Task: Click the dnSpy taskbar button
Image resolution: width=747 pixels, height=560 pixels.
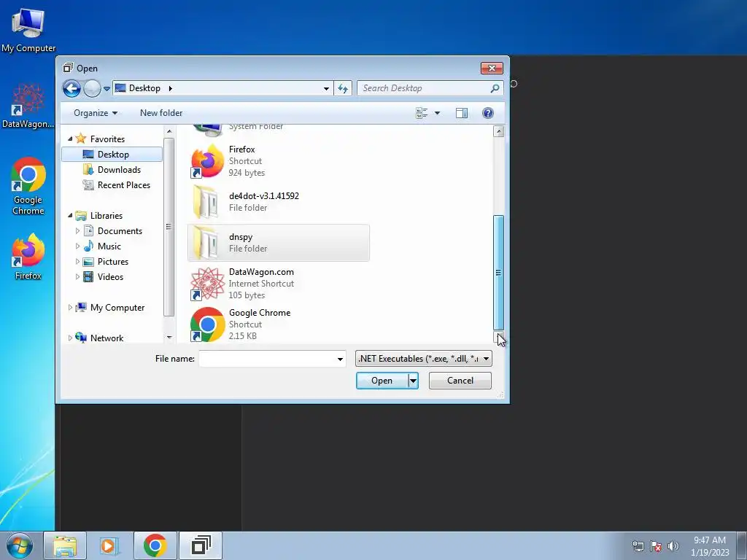Action: (201, 545)
